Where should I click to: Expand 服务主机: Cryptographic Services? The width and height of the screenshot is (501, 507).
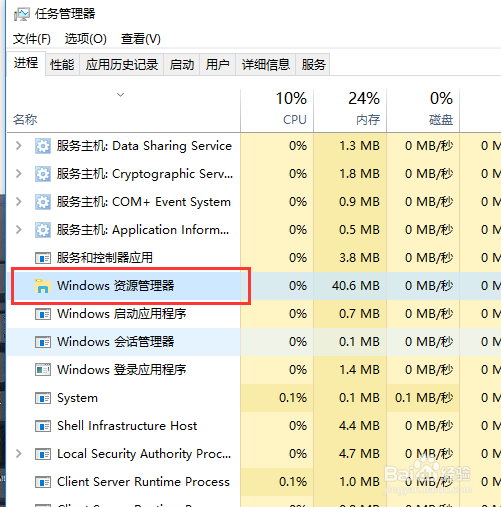click(x=19, y=174)
